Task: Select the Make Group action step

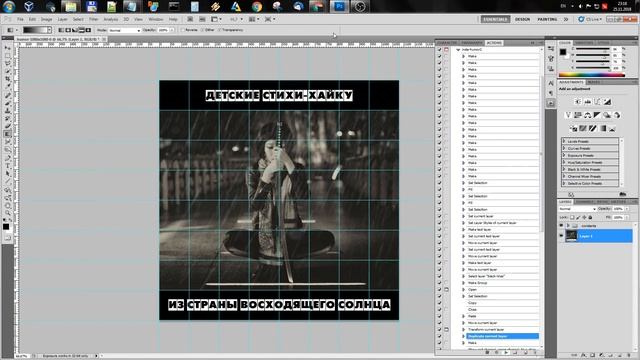Action: coord(502,283)
